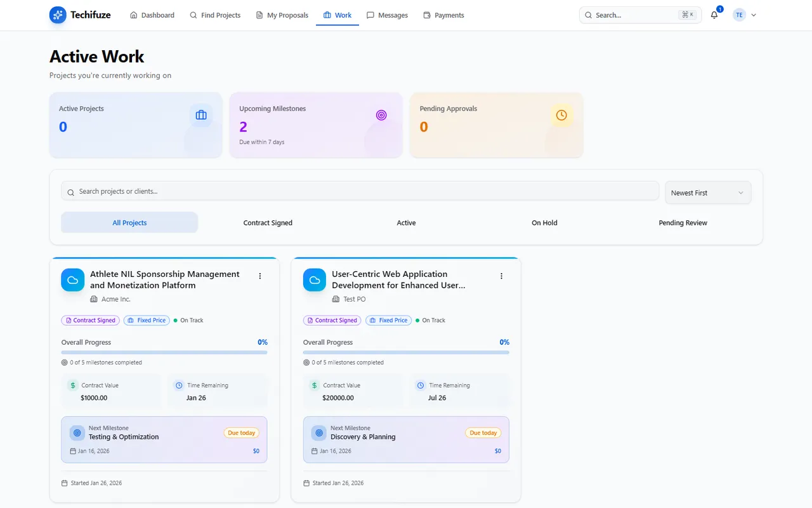Show On Hold projects tab
This screenshot has height=508, width=812.
(544, 223)
